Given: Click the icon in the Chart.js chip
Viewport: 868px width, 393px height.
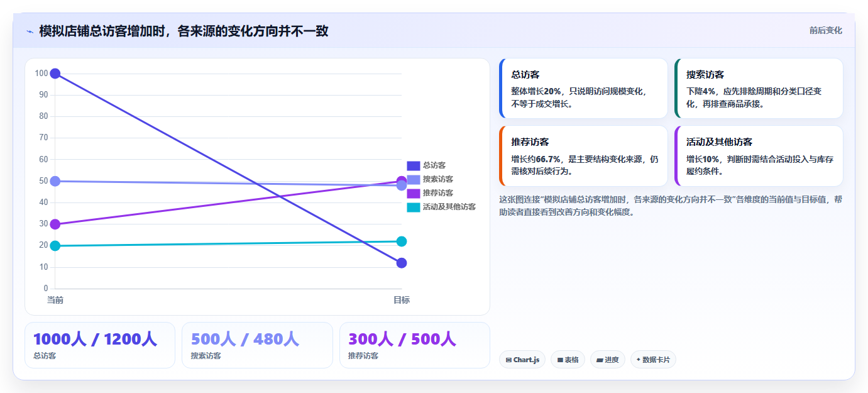Looking at the screenshot, I should click(508, 360).
